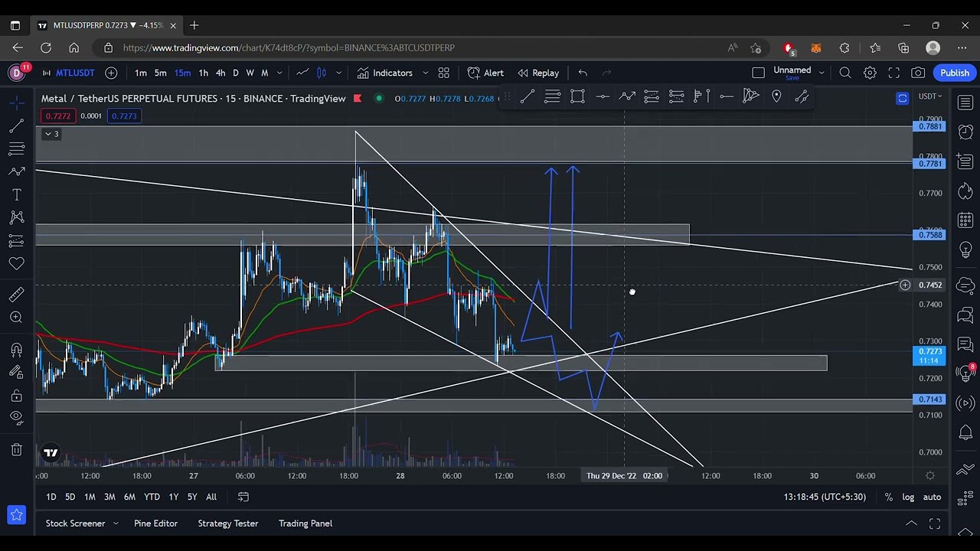The height and width of the screenshot is (551, 980).
Task: Add chart to favorites heart icon
Action: (16, 264)
